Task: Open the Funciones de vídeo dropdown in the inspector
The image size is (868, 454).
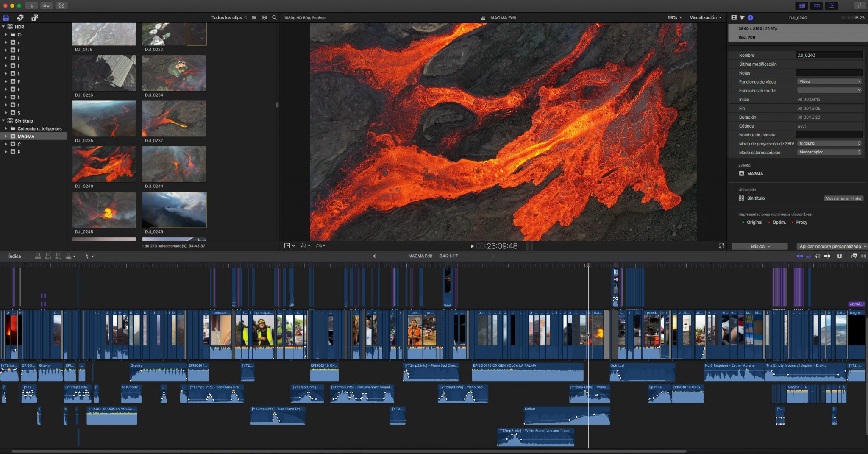Action: point(829,81)
